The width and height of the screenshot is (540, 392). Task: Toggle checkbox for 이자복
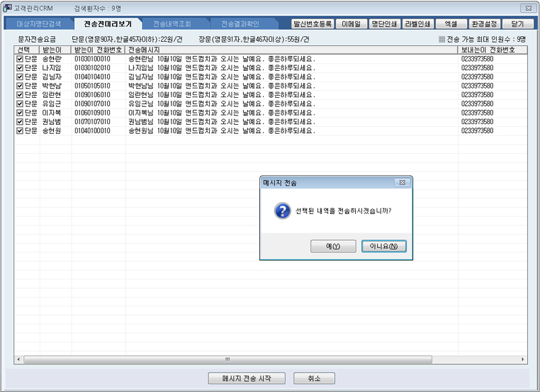click(x=20, y=113)
